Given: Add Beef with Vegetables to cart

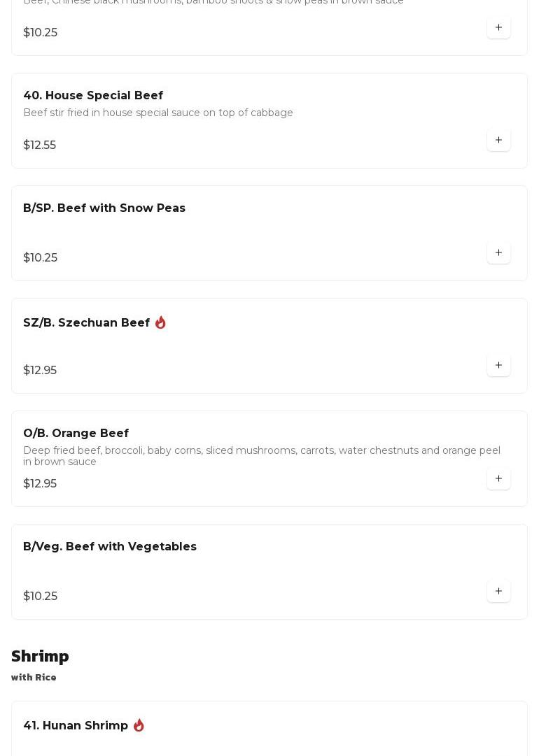Looking at the screenshot, I should (498, 591).
